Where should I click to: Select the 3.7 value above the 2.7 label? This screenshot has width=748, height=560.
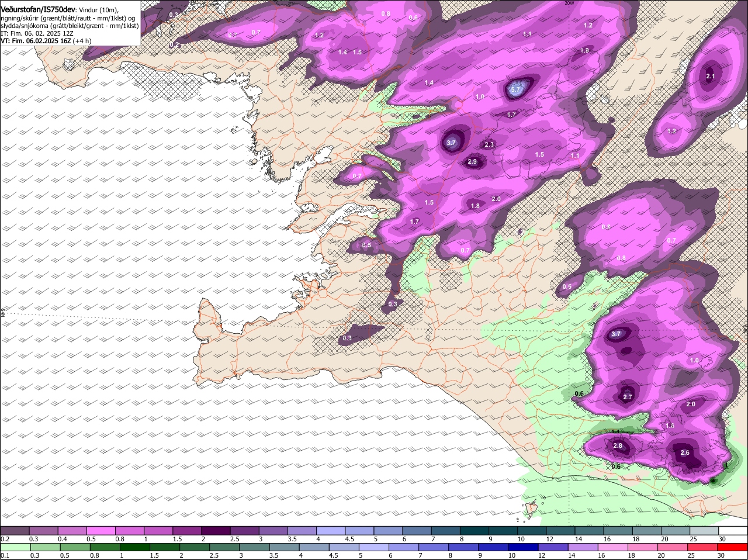pyautogui.click(x=616, y=334)
